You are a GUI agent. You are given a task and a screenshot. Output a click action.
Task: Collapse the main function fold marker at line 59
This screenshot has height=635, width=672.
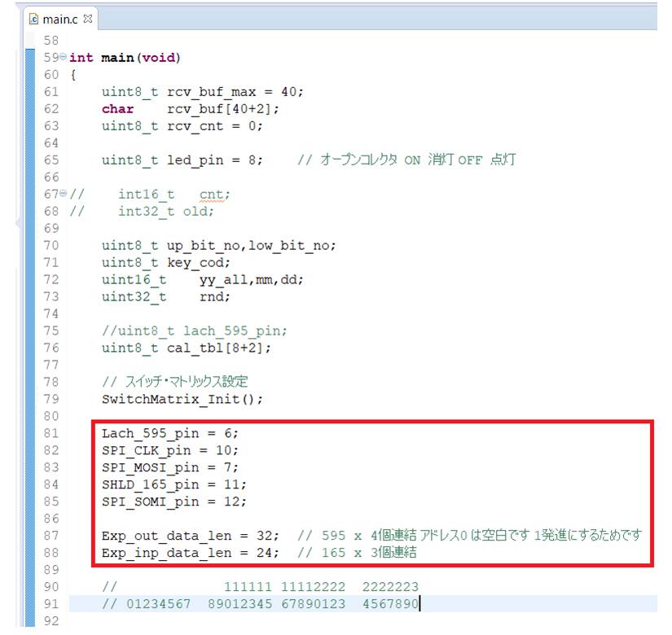click(x=64, y=58)
